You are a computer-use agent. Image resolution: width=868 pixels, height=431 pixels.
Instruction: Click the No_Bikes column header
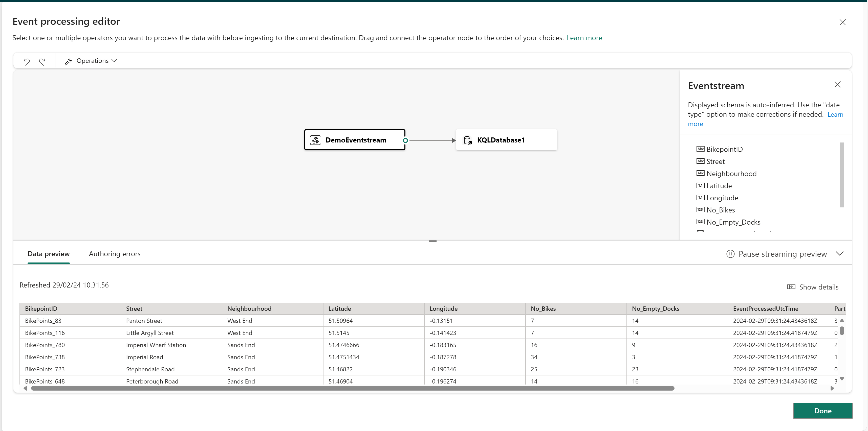(x=576, y=308)
